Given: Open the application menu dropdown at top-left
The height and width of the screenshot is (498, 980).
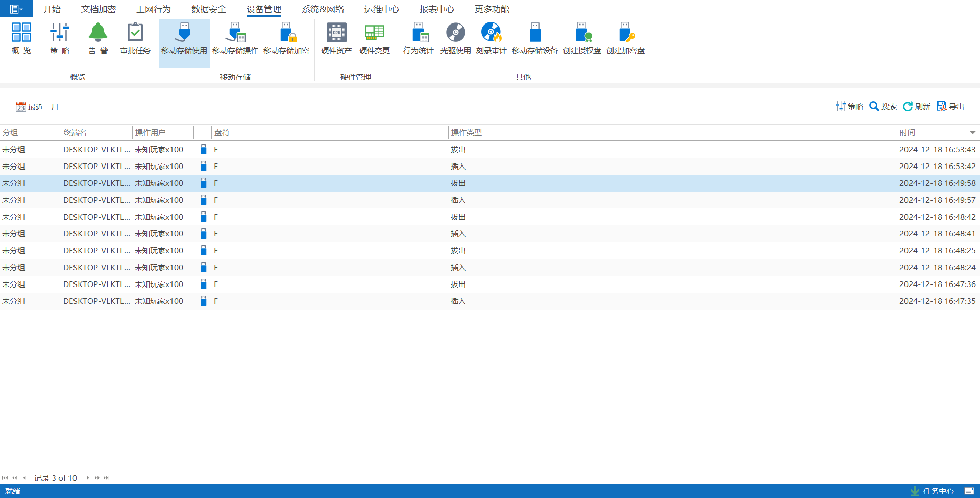Looking at the screenshot, I should tap(16, 9).
